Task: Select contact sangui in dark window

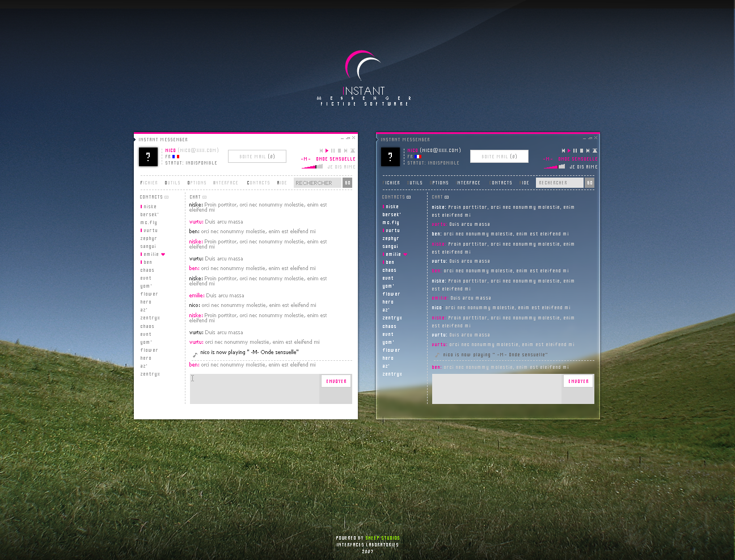Action: click(390, 246)
